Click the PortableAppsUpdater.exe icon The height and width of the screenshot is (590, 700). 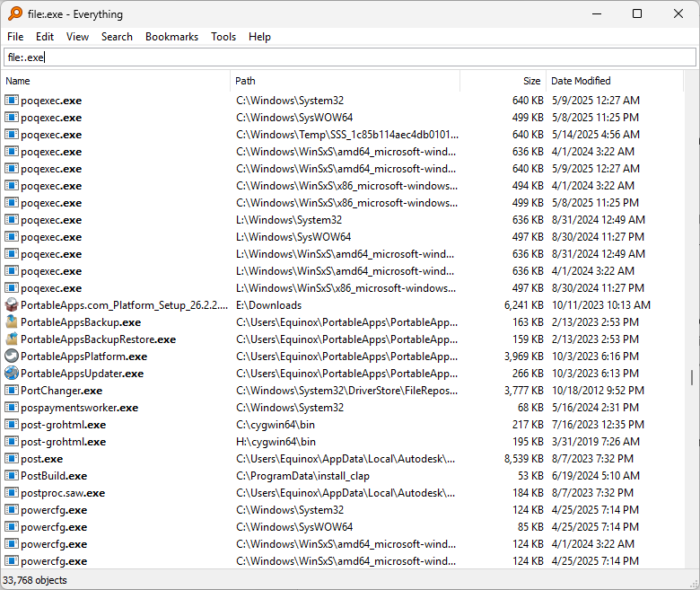point(12,374)
